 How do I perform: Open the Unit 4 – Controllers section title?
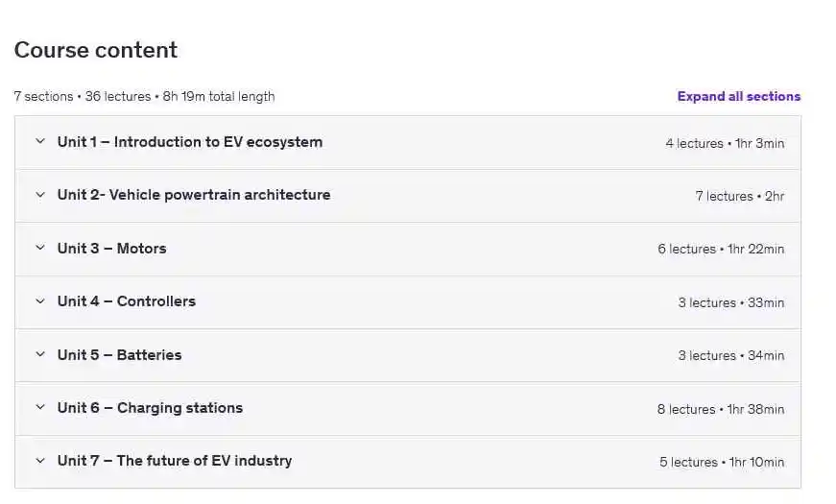[126, 301]
